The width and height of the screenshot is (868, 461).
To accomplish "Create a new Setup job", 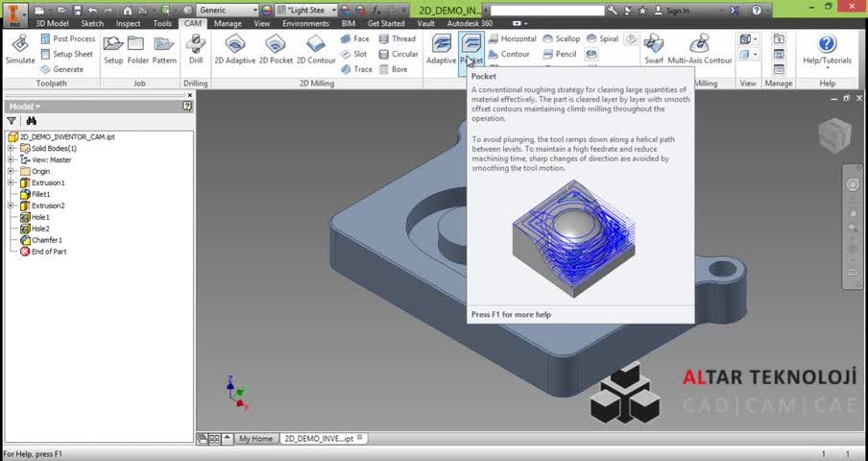I will pyautogui.click(x=113, y=50).
